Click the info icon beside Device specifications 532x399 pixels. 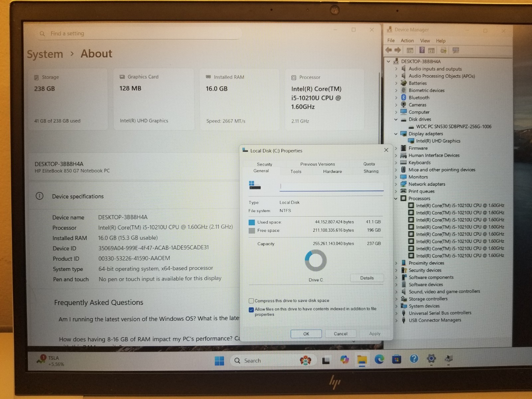coord(40,196)
